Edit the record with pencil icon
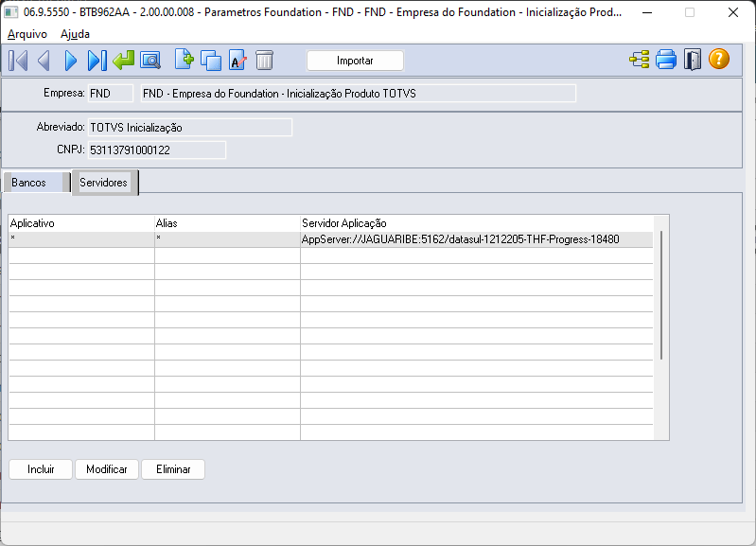This screenshot has height=546, width=756. tap(237, 61)
